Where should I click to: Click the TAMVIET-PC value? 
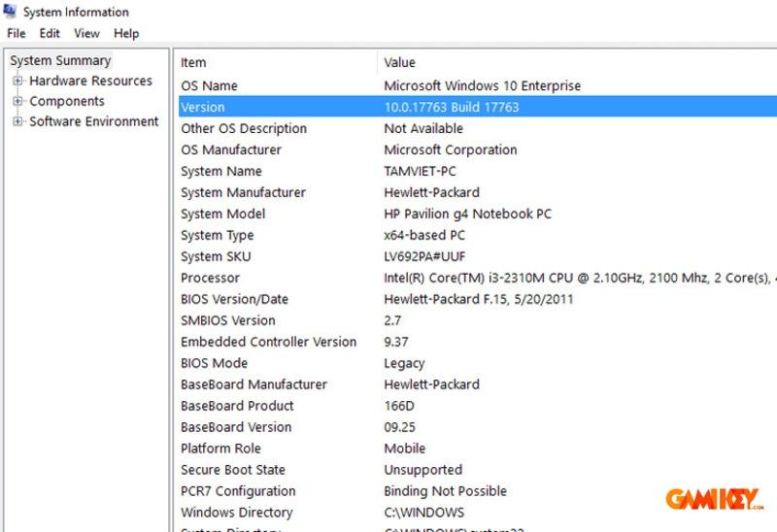tap(420, 171)
